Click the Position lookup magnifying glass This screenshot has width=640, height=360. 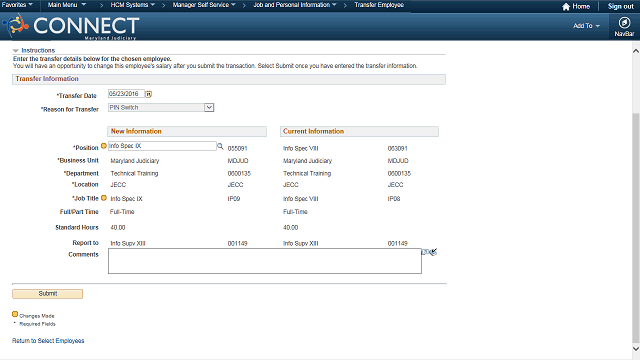tap(220, 146)
